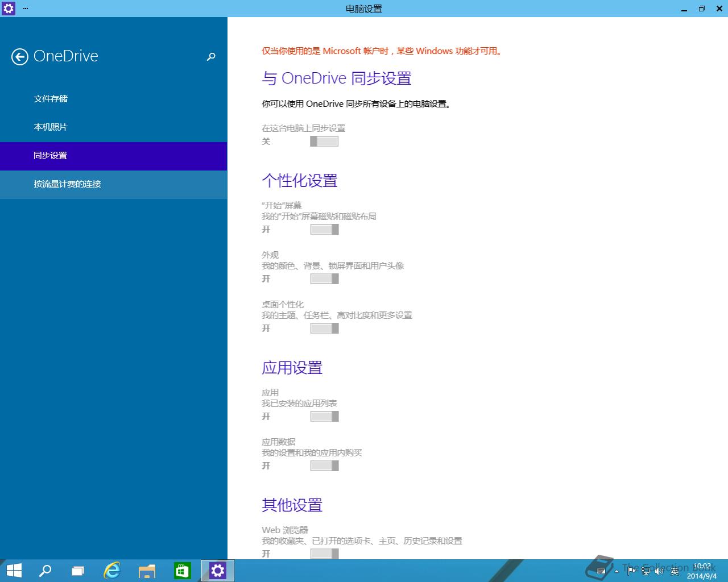The image size is (728, 582).
Task: Switch input language via 英 indicator
Action: coord(675,571)
